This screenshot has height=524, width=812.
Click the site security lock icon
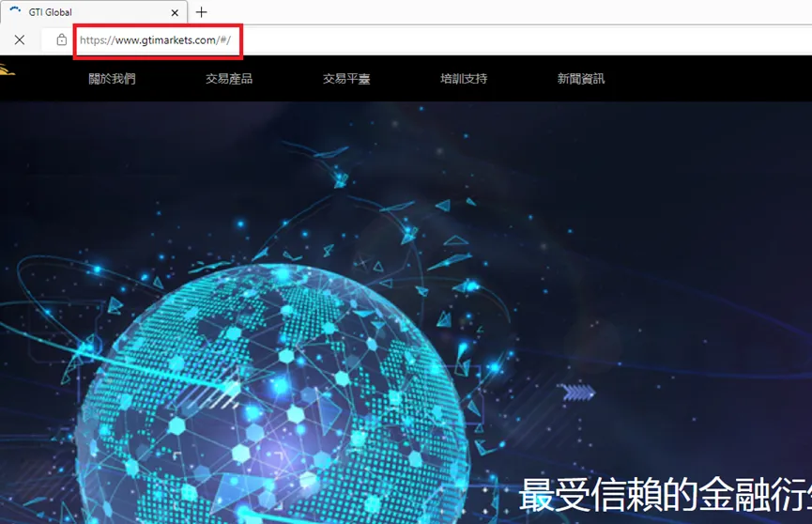pos(62,39)
